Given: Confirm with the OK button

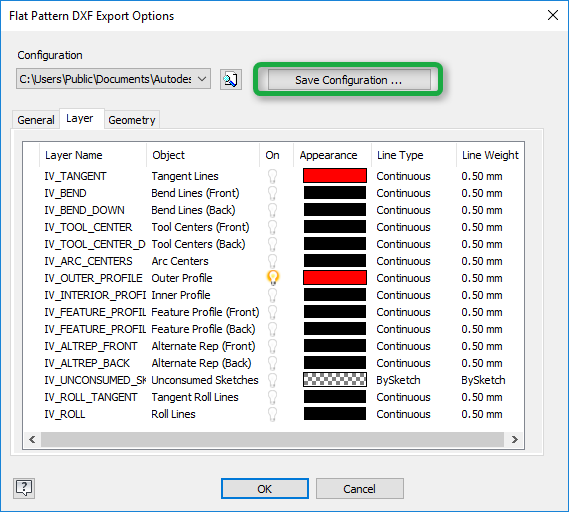Looking at the screenshot, I should pos(265,488).
